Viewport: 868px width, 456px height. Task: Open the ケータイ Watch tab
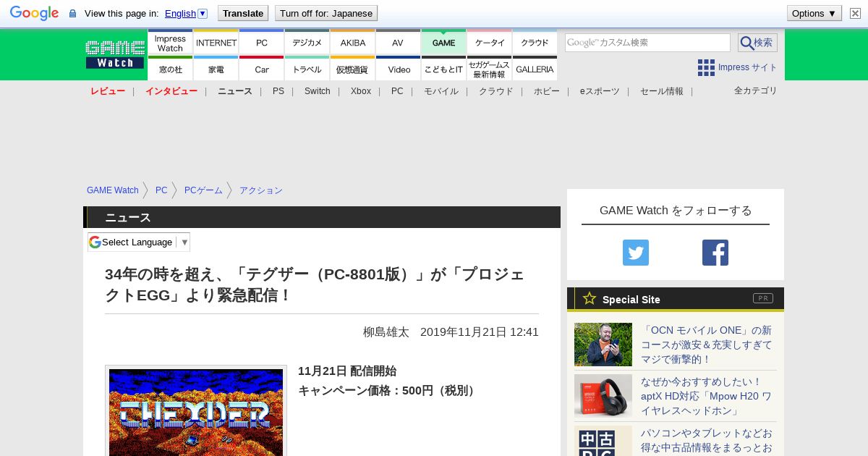pos(490,42)
